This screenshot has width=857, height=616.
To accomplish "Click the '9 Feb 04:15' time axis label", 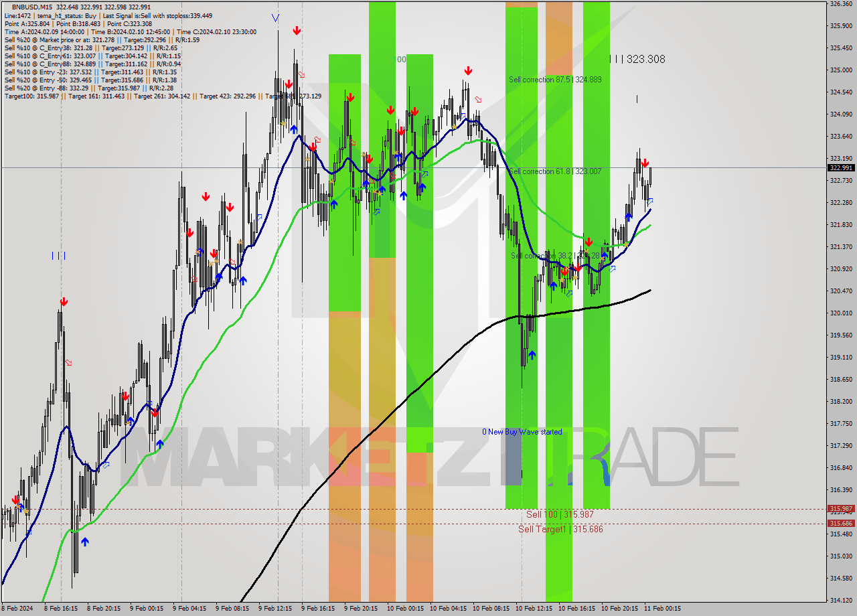I will pyautogui.click(x=189, y=609).
